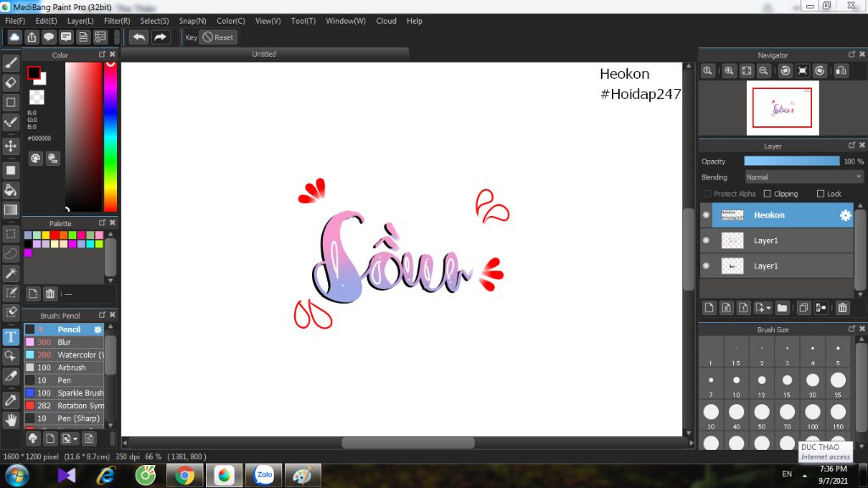
Task: Click the cloud icon in top toolbar
Action: (14, 37)
